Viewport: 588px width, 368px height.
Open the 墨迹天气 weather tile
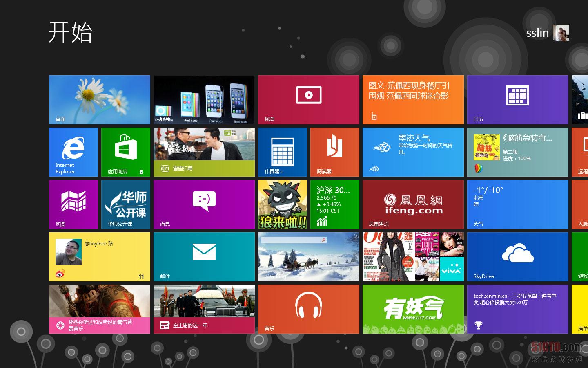click(413, 152)
